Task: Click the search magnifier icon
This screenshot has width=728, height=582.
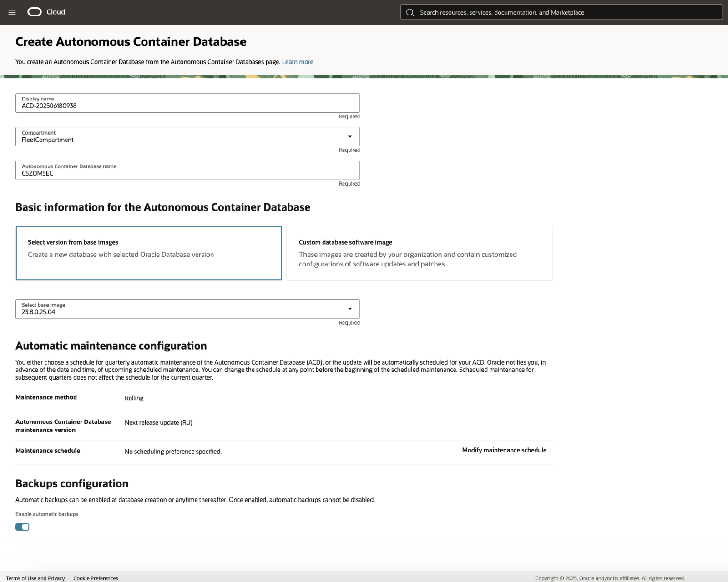Action: (410, 12)
